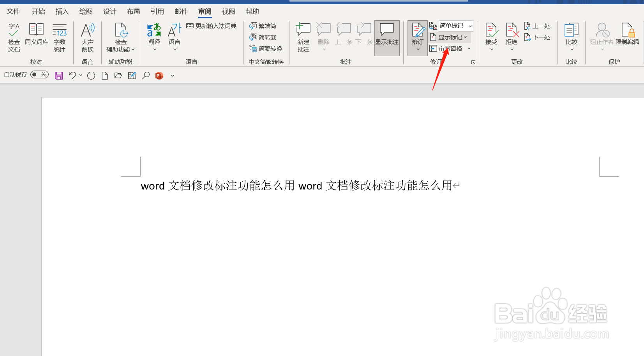Image resolution: width=644 pixels, height=356 pixels.
Task: Click 拒绝 to reject the change
Action: (512, 34)
